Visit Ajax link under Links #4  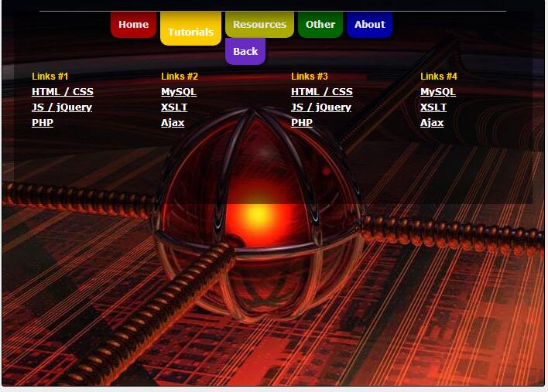432,123
